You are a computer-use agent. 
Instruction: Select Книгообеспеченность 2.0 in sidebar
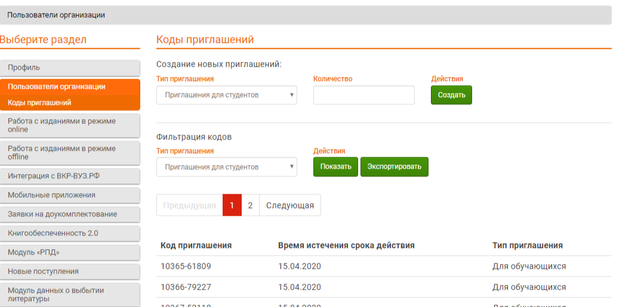click(70, 233)
